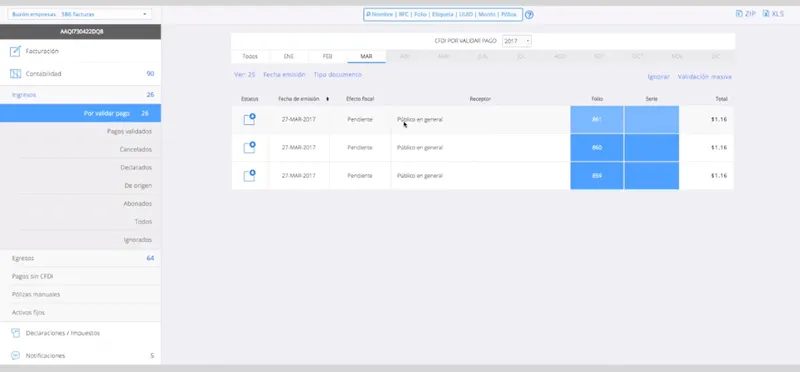Click the status icon for folio 859
The height and width of the screenshot is (372, 800).
[x=249, y=176]
